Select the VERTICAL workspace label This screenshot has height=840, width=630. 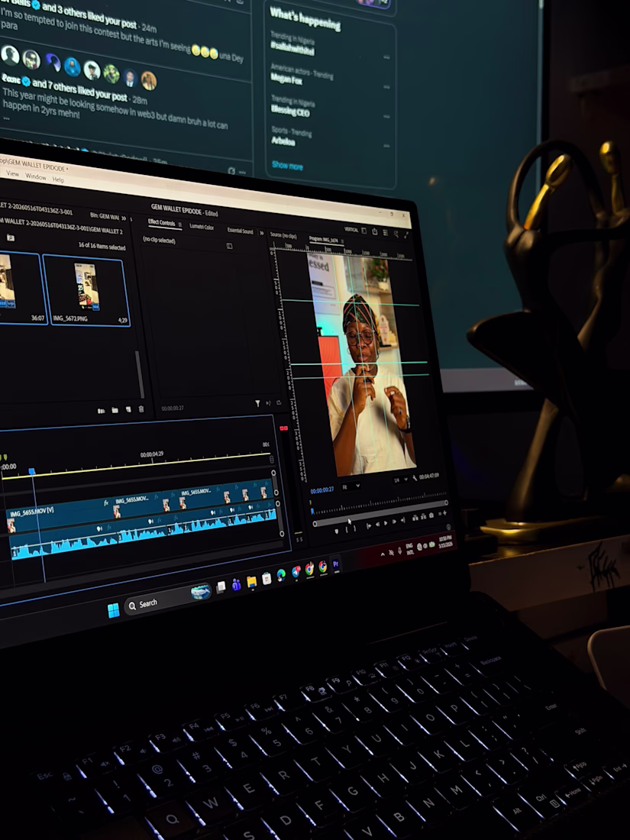[351, 230]
